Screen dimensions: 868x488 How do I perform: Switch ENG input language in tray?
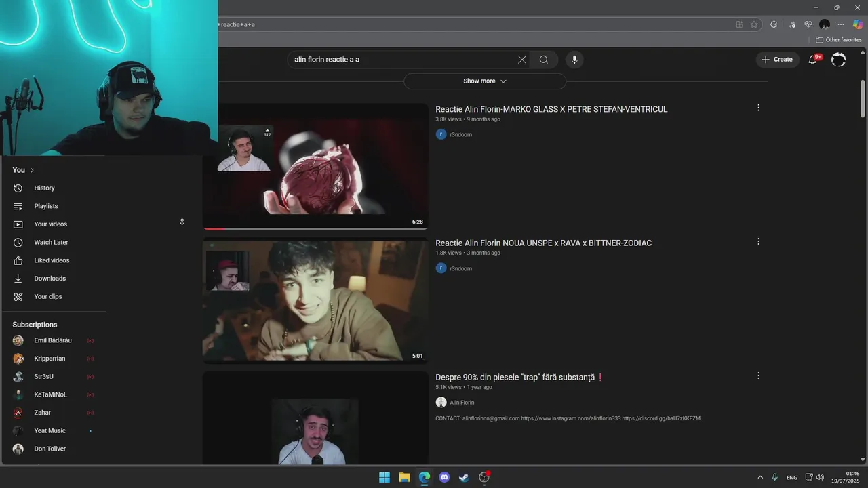coord(791,478)
